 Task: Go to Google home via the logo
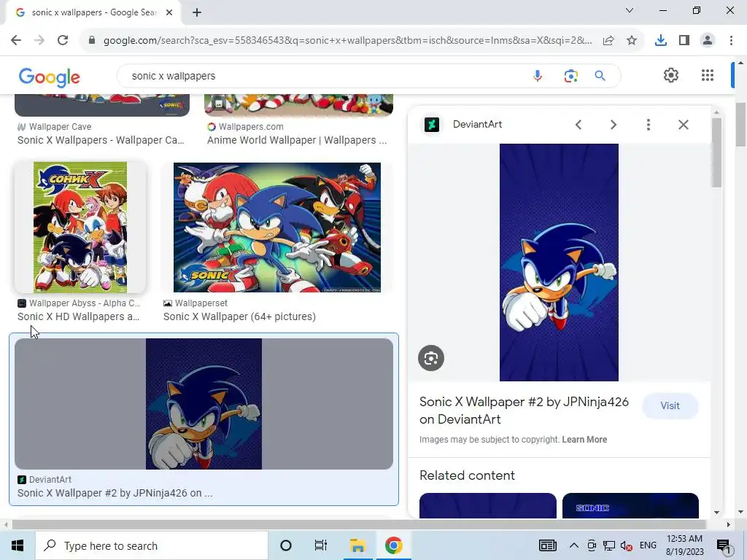pos(49,77)
